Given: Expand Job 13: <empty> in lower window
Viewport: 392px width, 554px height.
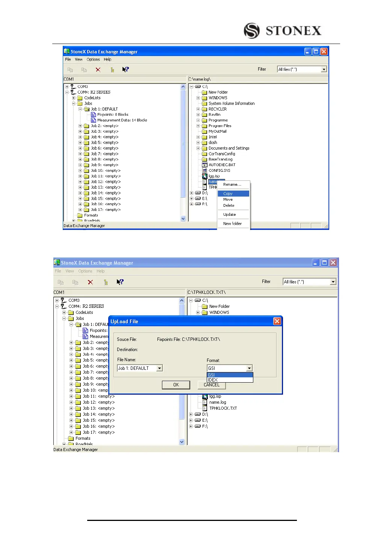Looking at the screenshot, I should click(x=71, y=408).
